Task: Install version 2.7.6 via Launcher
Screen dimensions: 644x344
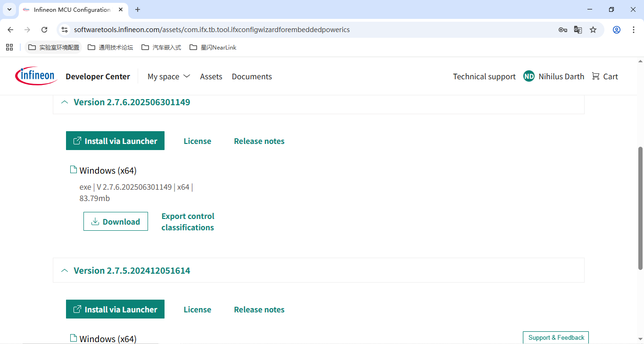Action: (x=115, y=141)
